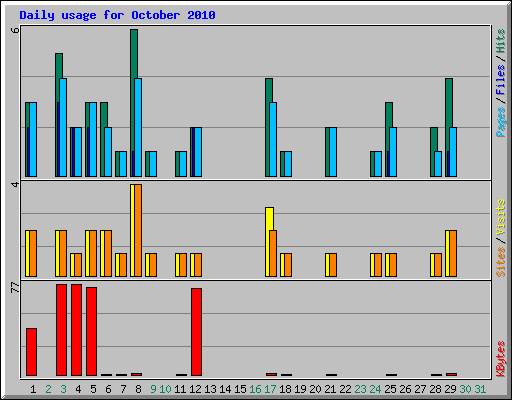
Task: Click the red KBytes bar for day 12
Action: pos(196,332)
